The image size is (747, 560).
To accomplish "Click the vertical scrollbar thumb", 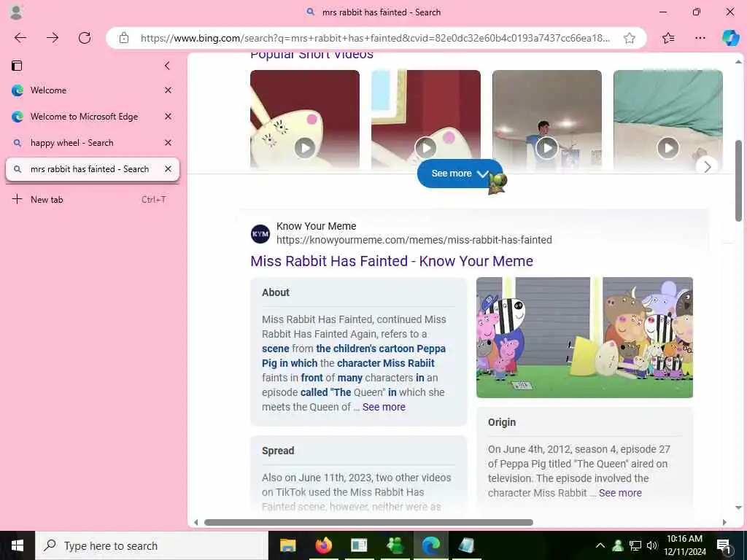I will click(738, 181).
